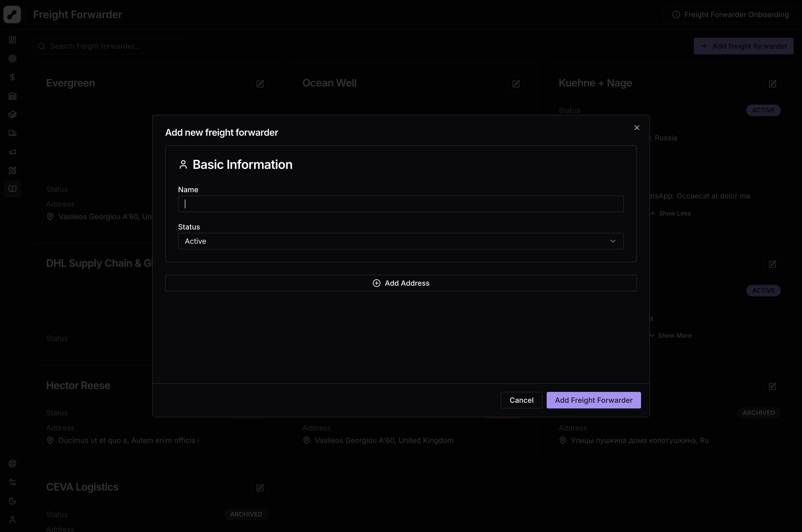Edit the Kuehne + Nage card
This screenshot has width=802, height=532.
pos(772,84)
